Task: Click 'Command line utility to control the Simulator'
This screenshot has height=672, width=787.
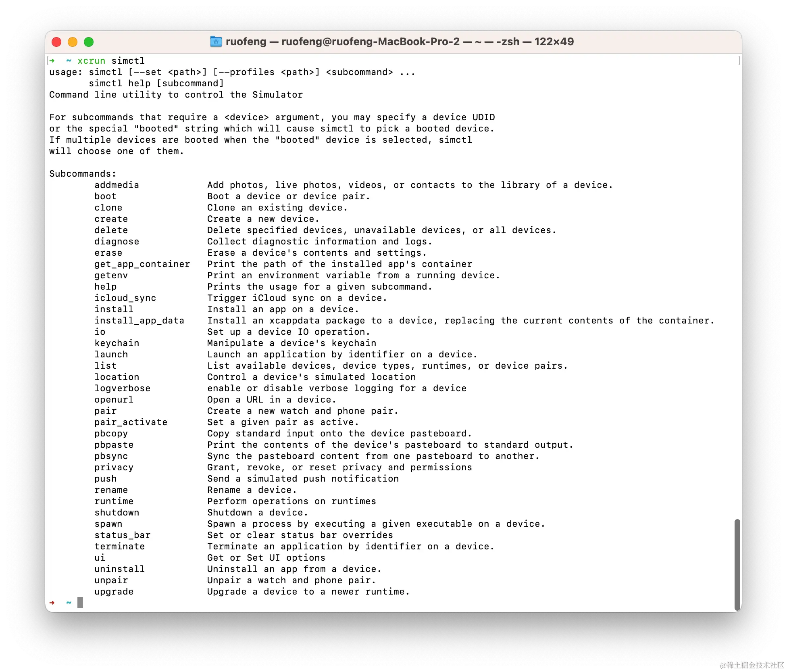Action: click(x=176, y=95)
